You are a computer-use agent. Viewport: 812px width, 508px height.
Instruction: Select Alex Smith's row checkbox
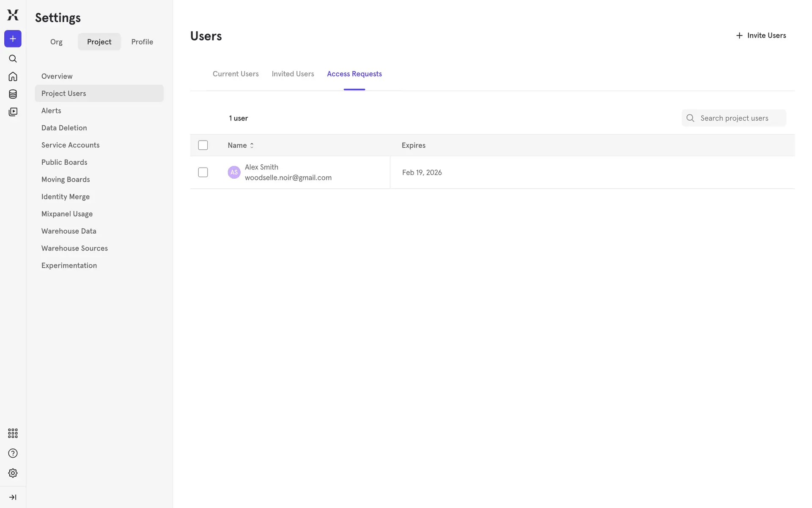point(203,172)
